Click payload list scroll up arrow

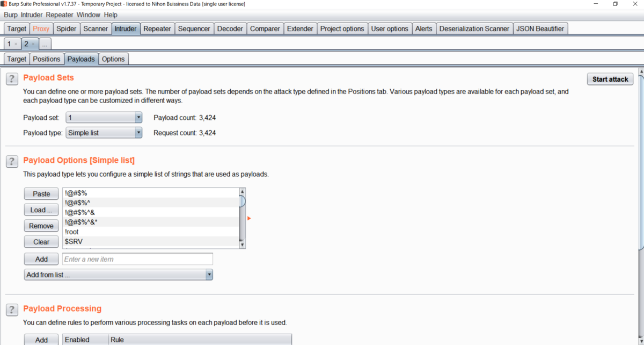click(x=242, y=191)
